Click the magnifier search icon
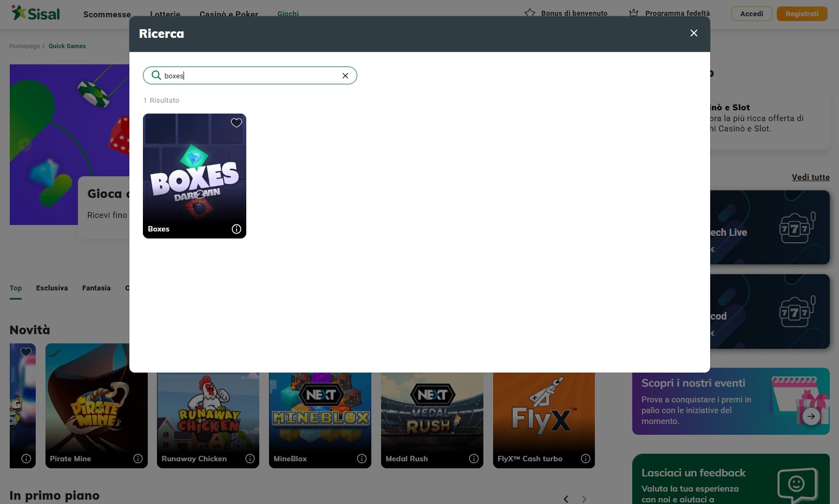 [x=156, y=75]
